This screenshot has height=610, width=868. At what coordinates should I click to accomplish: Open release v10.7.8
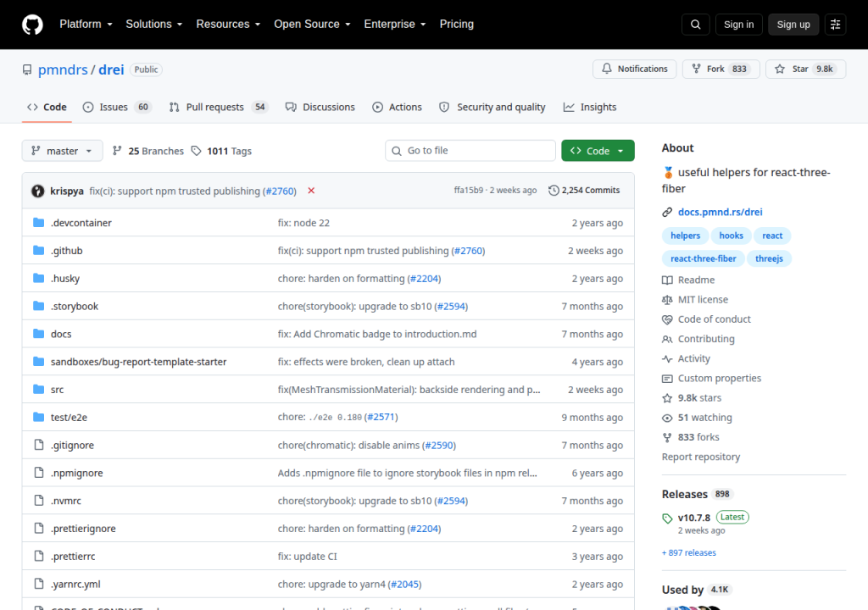tap(693, 518)
